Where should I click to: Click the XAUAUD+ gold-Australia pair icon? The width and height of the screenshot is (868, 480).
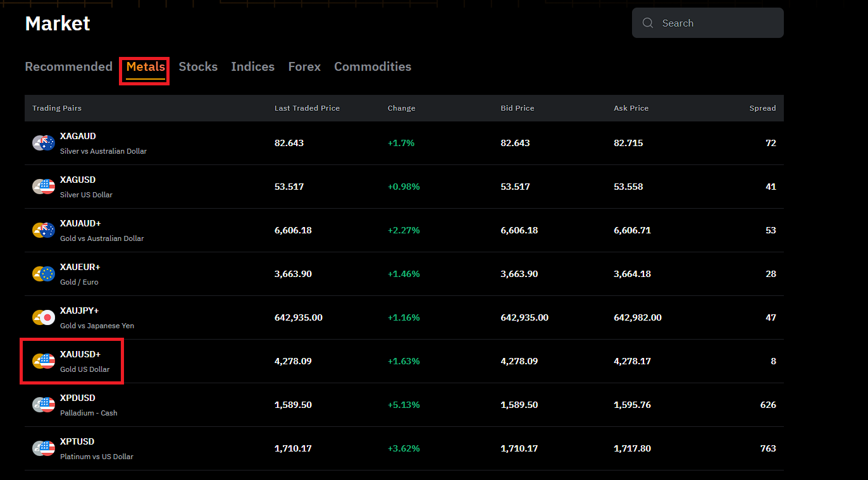(44, 230)
